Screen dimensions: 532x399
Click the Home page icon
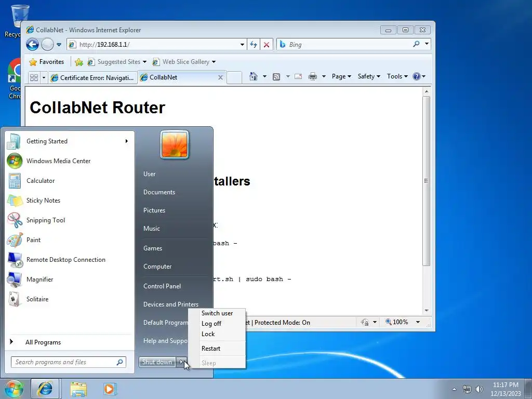click(x=254, y=76)
